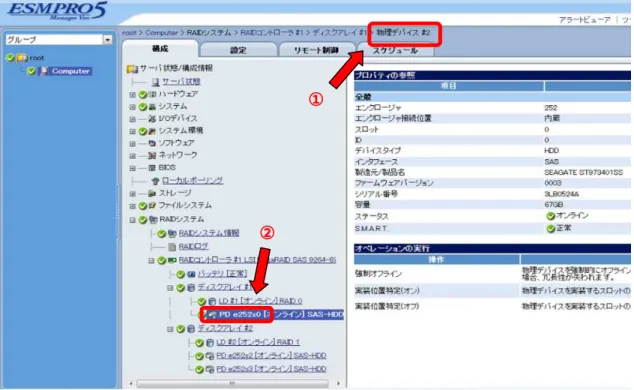Switch to the 設定 tab
634x390 pixels.
238,50
